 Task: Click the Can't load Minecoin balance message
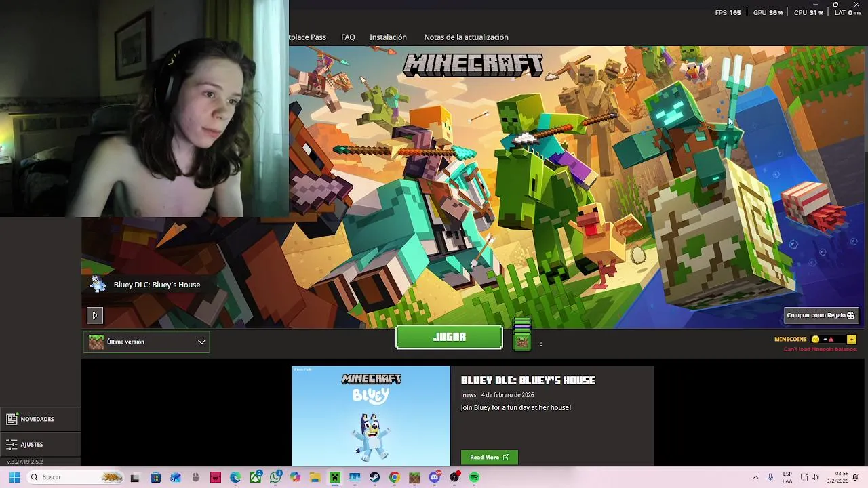point(820,350)
